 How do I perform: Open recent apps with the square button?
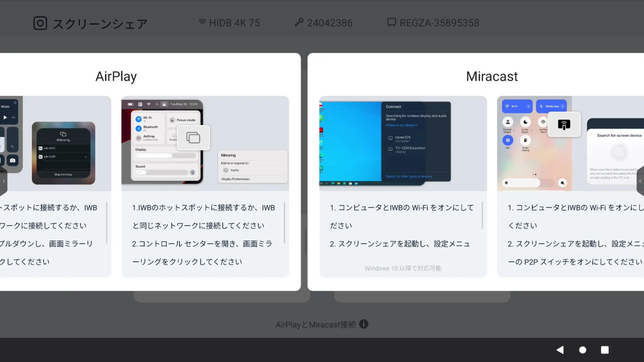(x=604, y=350)
